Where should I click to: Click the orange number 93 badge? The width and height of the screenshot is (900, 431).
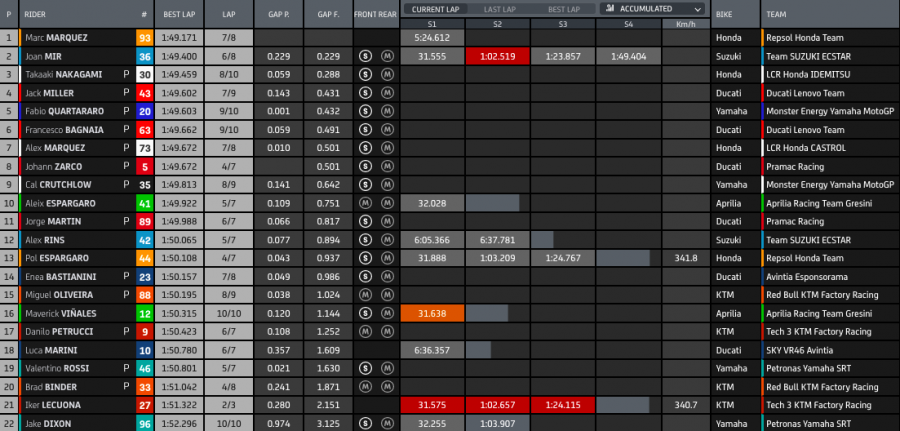point(145,38)
